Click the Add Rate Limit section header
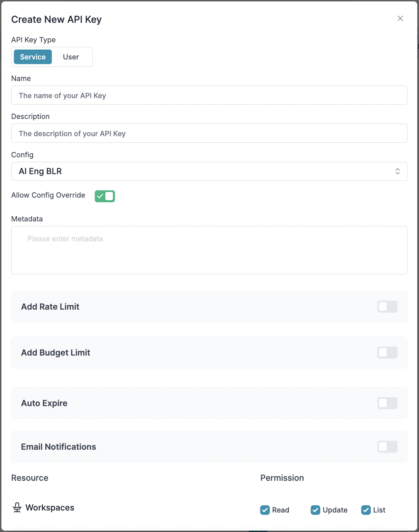Image resolution: width=419 pixels, height=532 pixels. pos(50,307)
